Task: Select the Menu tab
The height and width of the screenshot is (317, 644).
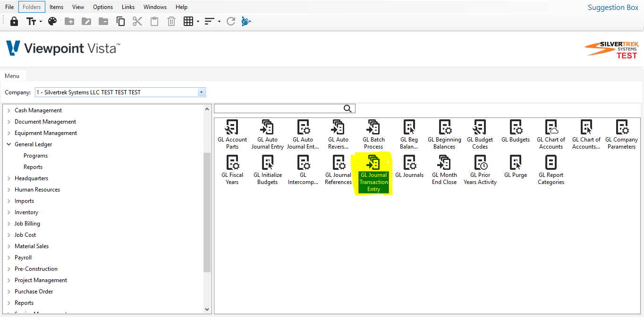Action: 12,76
